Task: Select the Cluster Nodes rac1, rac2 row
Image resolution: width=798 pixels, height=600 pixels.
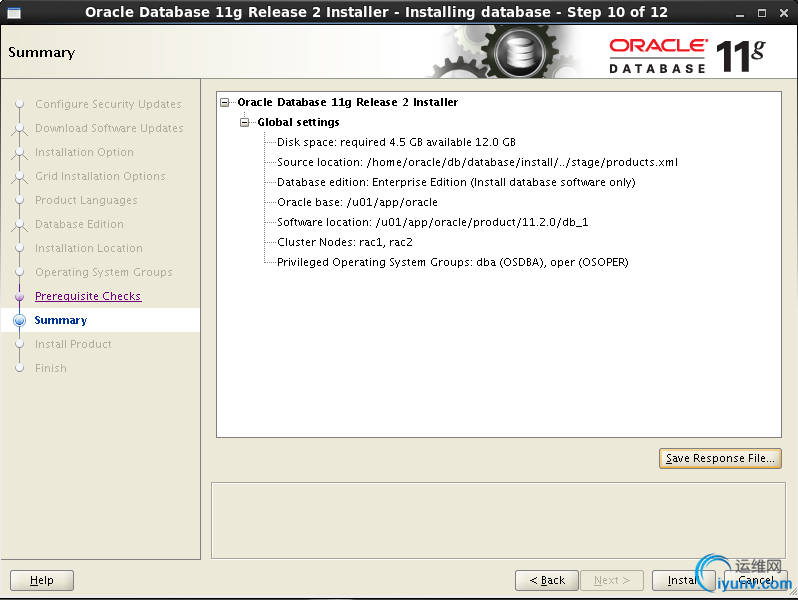Action: click(x=345, y=242)
